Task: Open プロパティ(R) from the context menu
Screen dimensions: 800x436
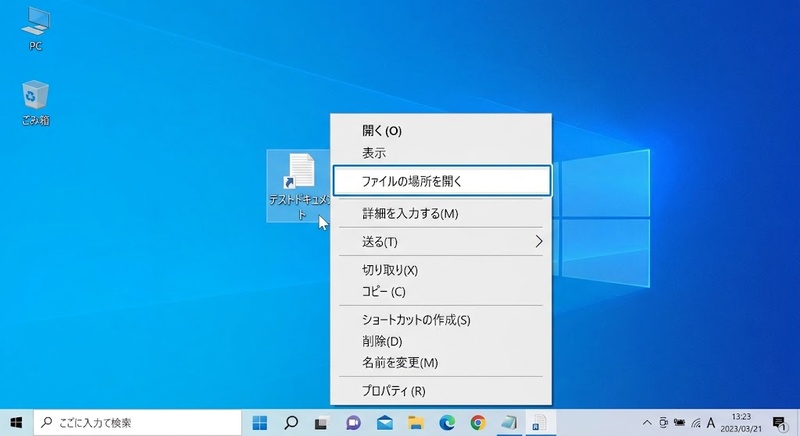Action: coord(441,391)
